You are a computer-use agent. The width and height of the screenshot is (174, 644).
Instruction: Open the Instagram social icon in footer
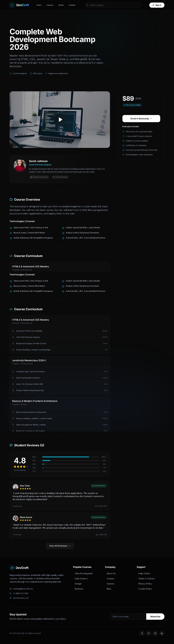[x=155, y=633]
